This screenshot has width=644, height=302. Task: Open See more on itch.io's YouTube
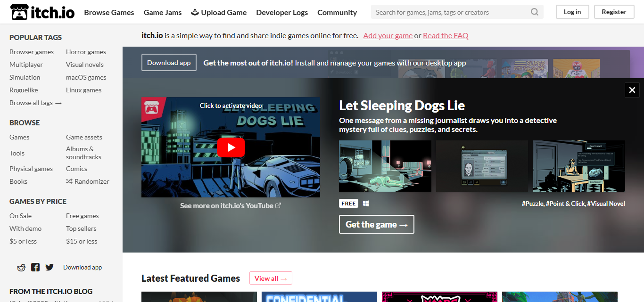231,205
